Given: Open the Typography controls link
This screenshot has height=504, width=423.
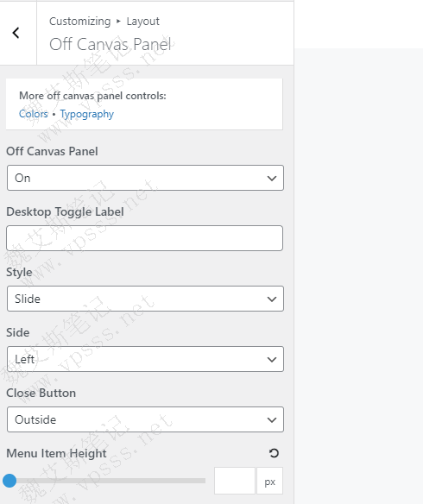Looking at the screenshot, I should 87,114.
